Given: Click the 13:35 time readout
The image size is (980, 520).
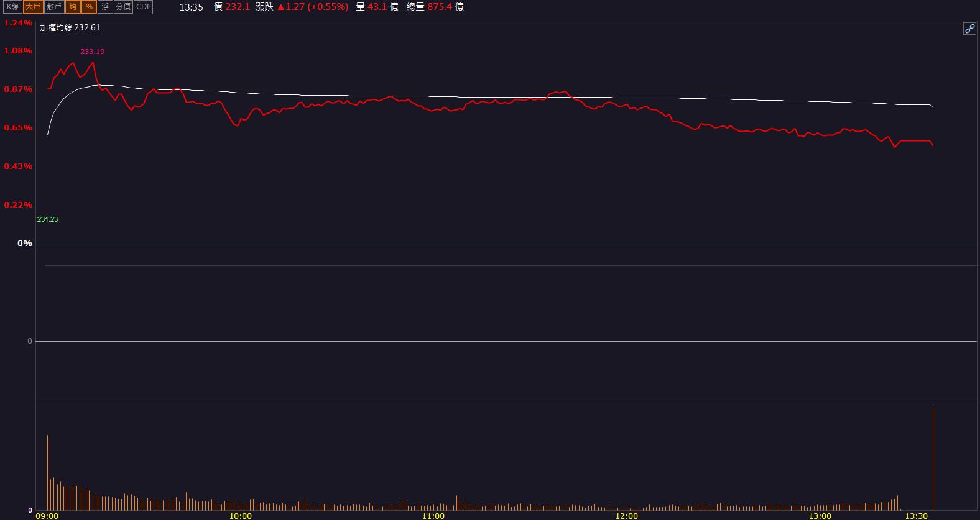Looking at the screenshot, I should (x=191, y=7).
